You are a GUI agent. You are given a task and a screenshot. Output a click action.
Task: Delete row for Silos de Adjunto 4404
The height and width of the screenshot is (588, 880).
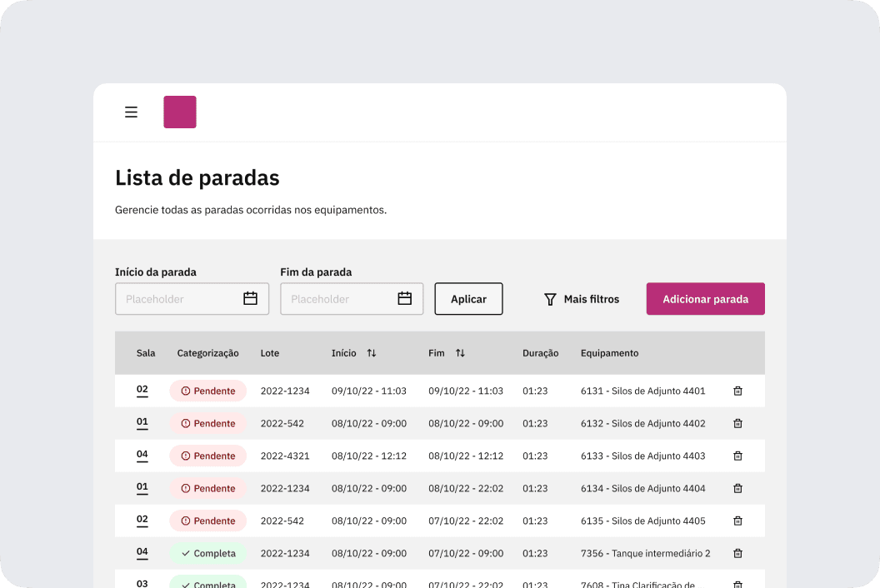(738, 489)
